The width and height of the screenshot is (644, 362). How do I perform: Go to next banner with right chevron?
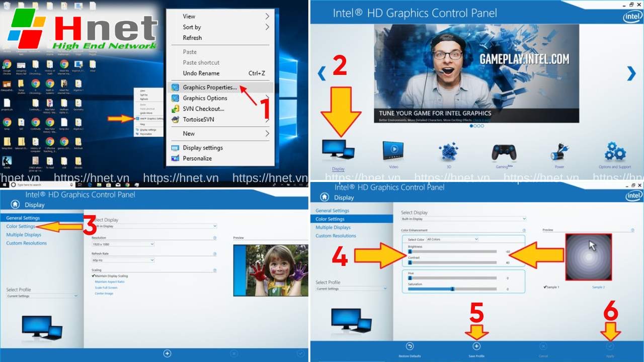631,73
